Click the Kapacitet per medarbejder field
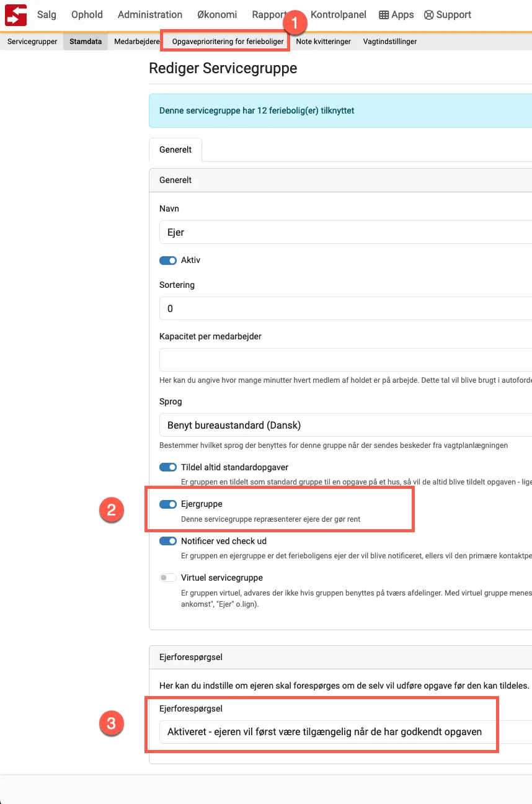This screenshot has width=532, height=804. click(341, 358)
